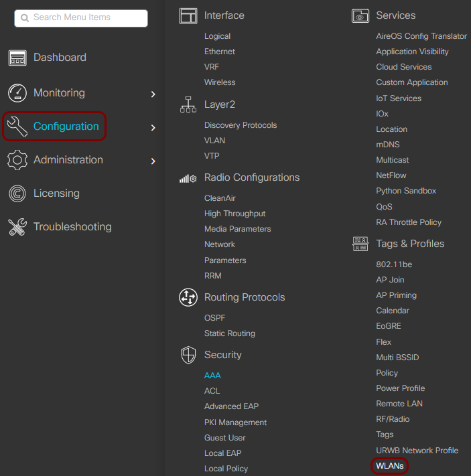Open the Power Profile link
The image size is (471, 476).
400,388
